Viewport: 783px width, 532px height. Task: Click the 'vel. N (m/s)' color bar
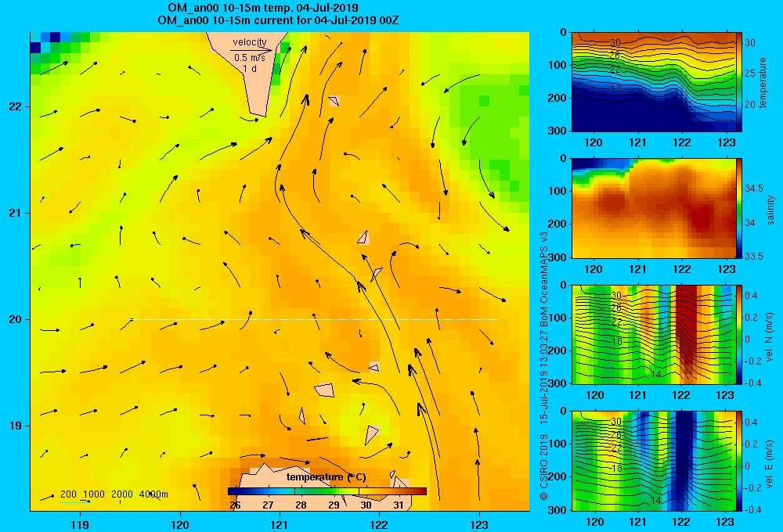point(739,334)
